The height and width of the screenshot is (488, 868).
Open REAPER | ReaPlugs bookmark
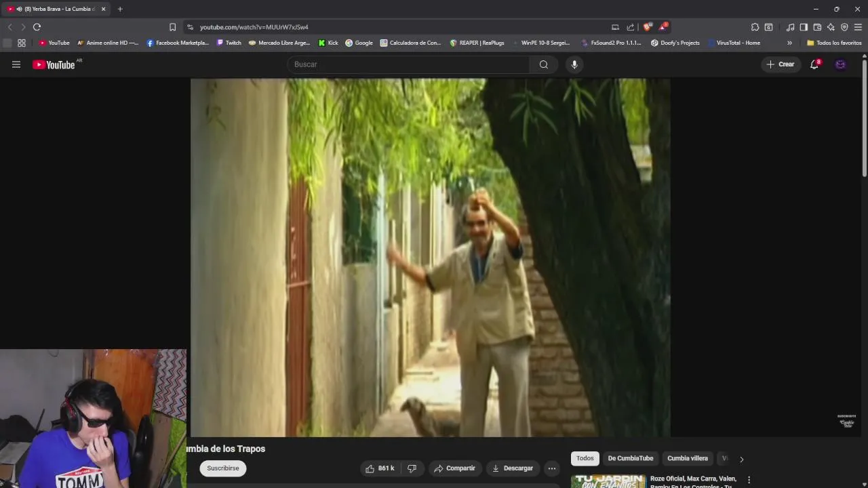coord(477,43)
